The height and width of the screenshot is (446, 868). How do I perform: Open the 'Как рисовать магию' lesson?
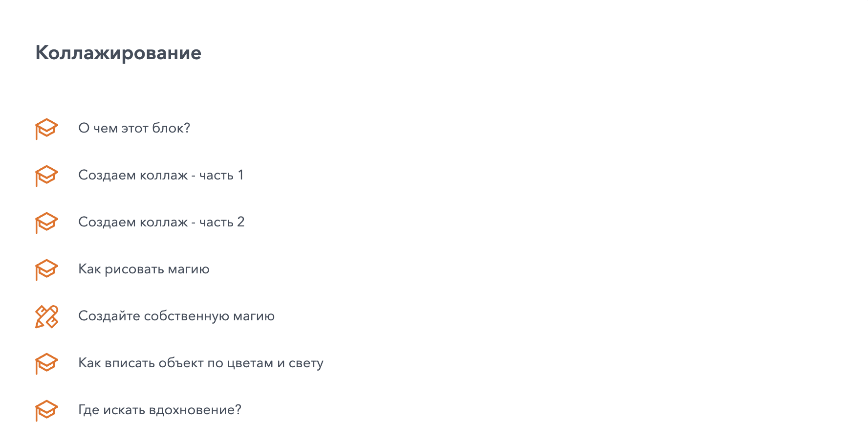point(144,269)
